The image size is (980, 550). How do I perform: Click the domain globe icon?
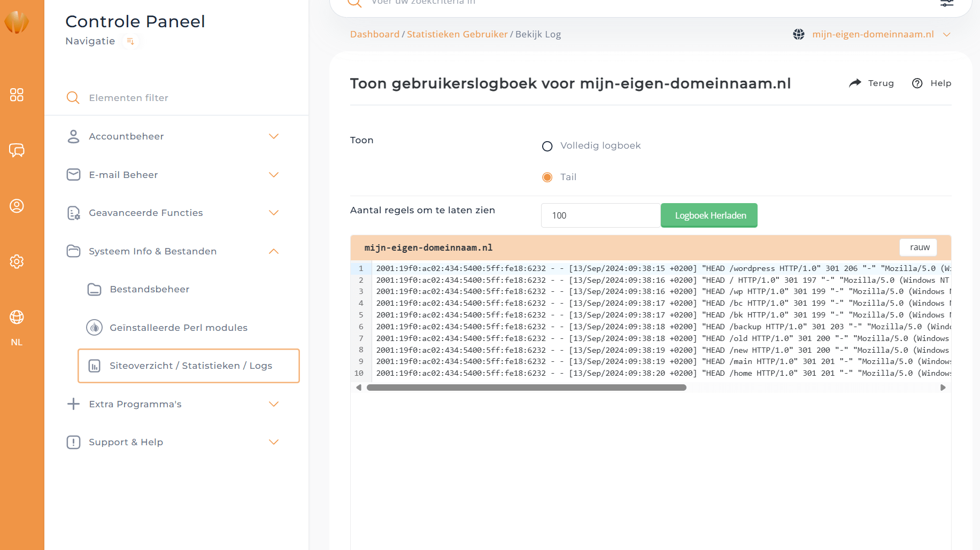[x=799, y=34]
